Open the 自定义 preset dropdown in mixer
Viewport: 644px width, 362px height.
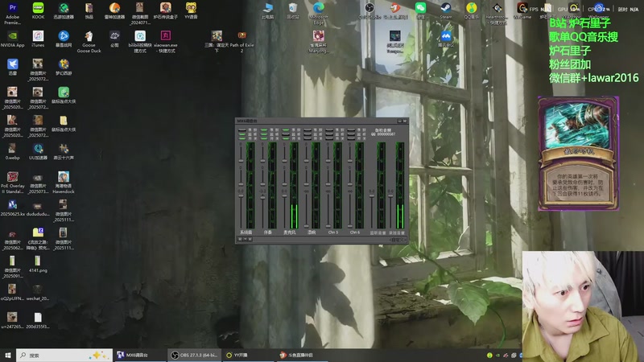pos(398,240)
